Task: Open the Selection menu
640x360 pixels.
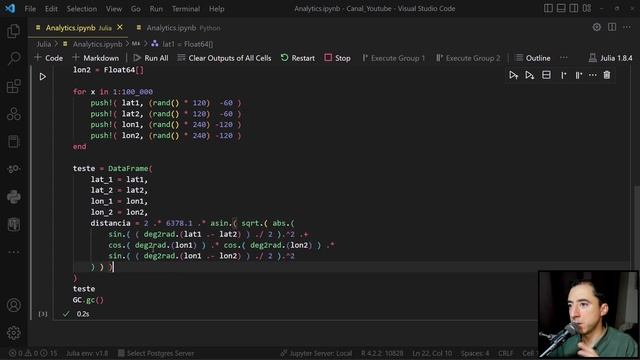Action: coord(82,9)
